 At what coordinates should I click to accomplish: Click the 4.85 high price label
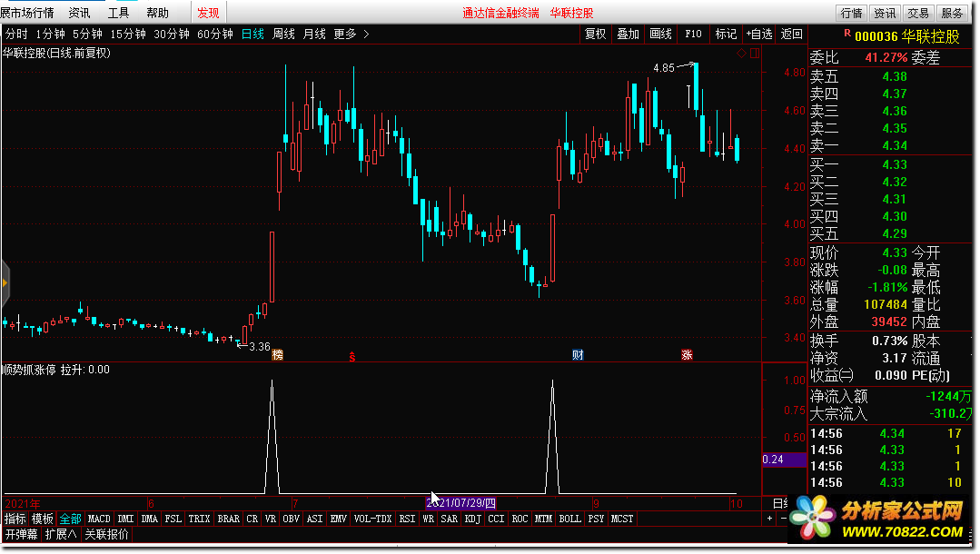pos(664,67)
